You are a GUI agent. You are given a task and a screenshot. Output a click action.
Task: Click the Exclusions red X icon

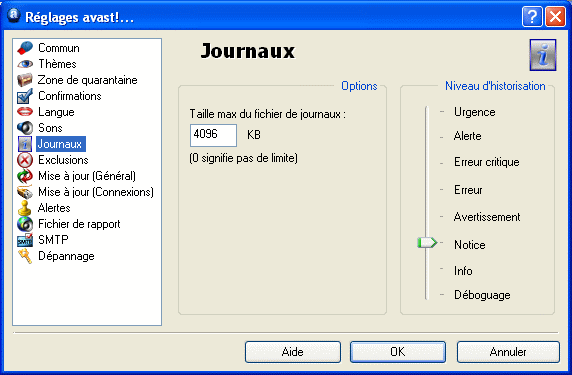click(25, 160)
